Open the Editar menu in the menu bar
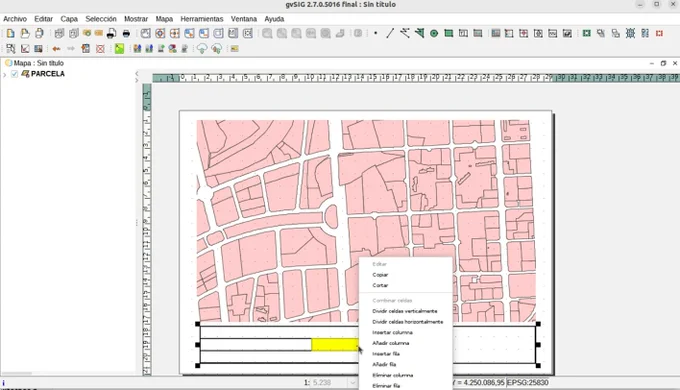The image size is (680, 390). (43, 19)
